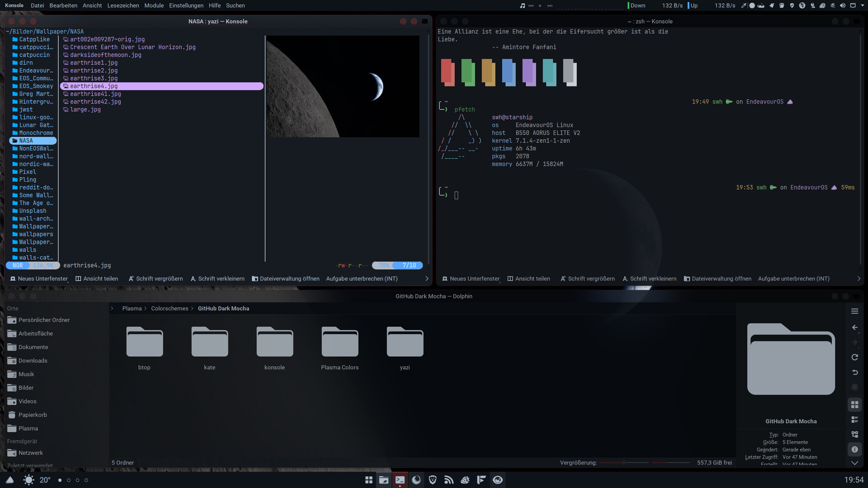Image resolution: width=868 pixels, height=488 pixels.
Task: Open color picker eyedropper in top panel
Action: point(744,5)
